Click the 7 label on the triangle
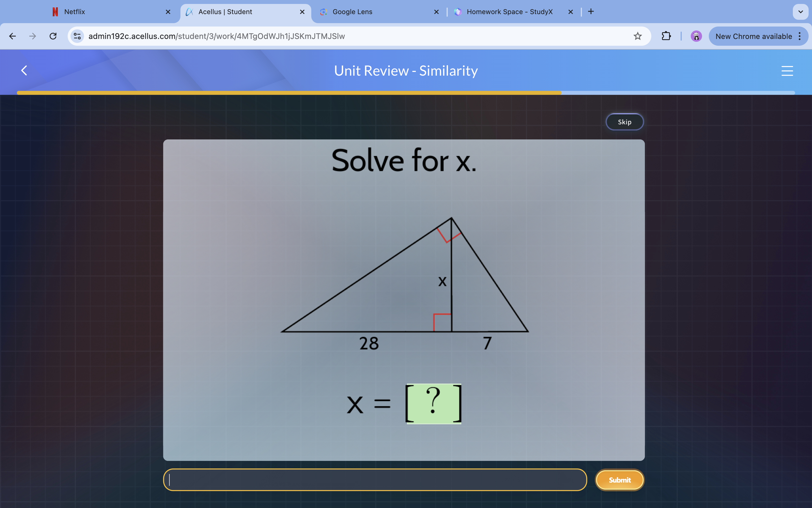 487,343
